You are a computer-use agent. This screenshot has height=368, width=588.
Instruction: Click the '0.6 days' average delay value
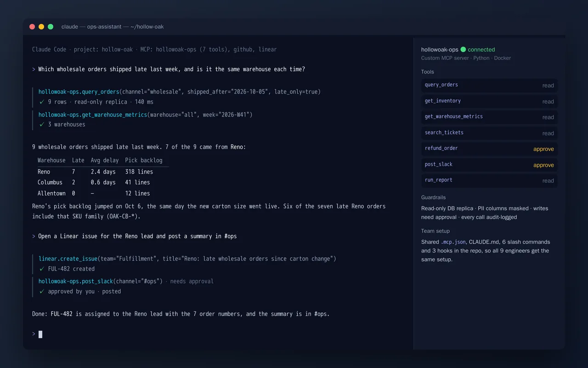103,183
